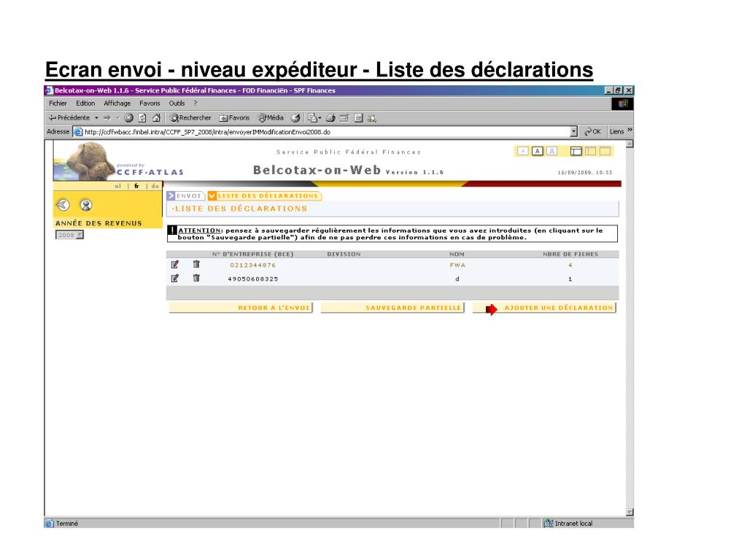
Task: Open Média toolbar button
Action: (x=271, y=117)
